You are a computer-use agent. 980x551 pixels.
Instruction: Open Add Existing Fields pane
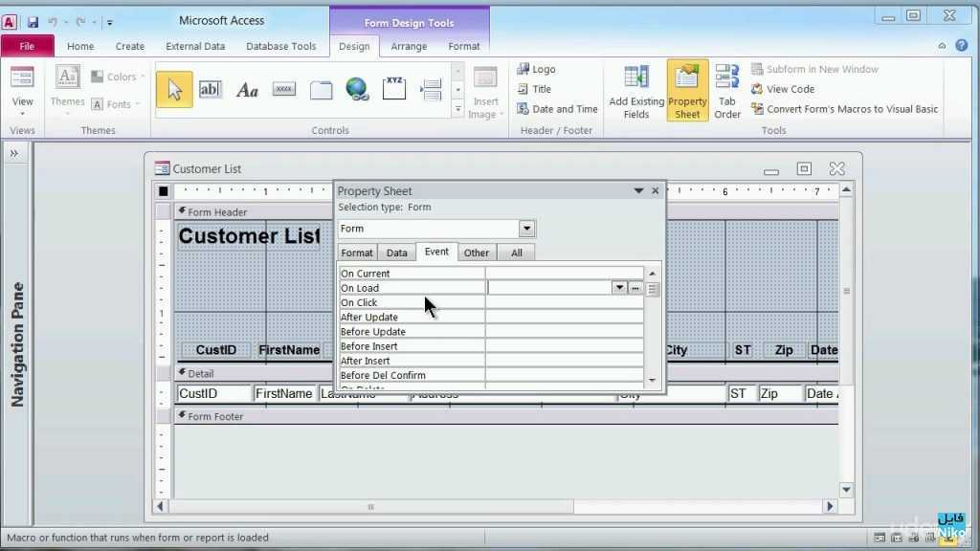point(636,91)
